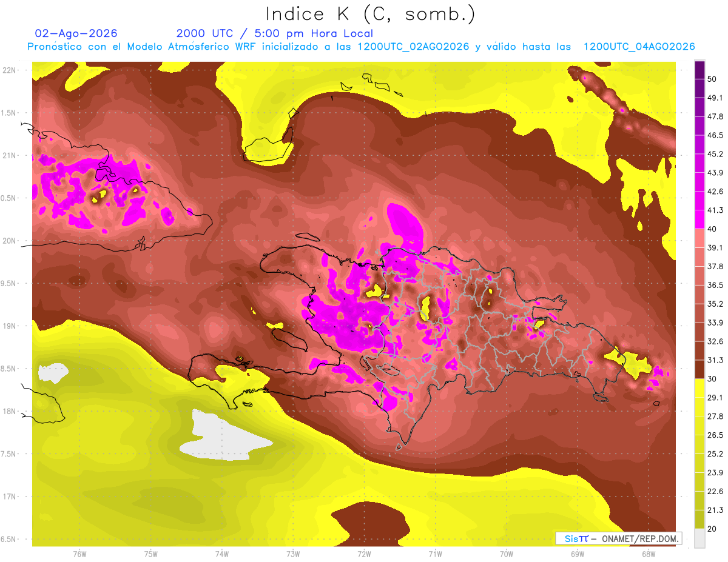Click the longitude axis label "75W"
Screen dimensions: 728x562
(x=150, y=554)
